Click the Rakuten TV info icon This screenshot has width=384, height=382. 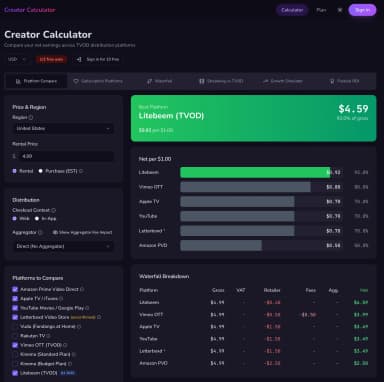click(48, 336)
